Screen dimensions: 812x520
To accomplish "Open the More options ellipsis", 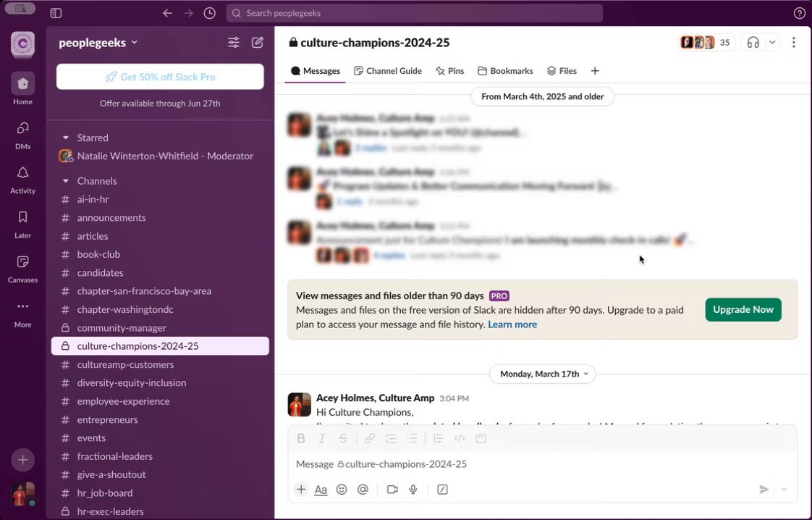I will point(22,314).
